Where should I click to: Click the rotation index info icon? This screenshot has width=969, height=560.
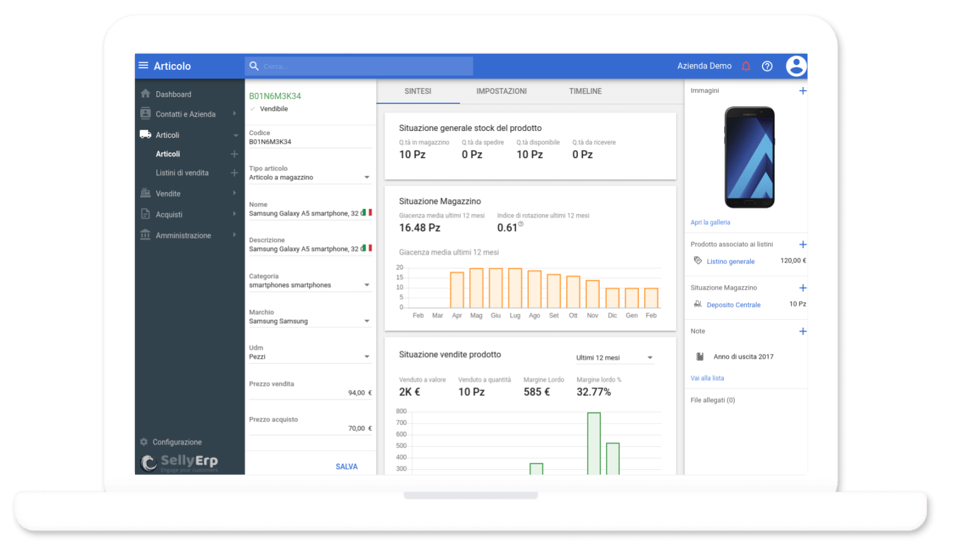tap(521, 224)
